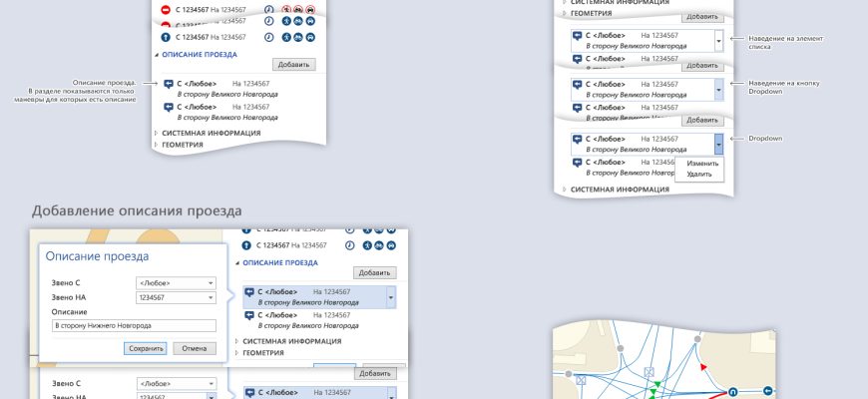Expand the ГЕОМЕТРИЯ section in the top-left panel
This screenshot has height=399, width=868.
click(156, 145)
